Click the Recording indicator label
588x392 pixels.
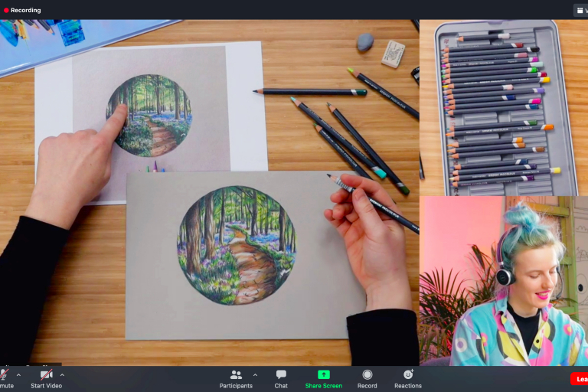coord(25,10)
